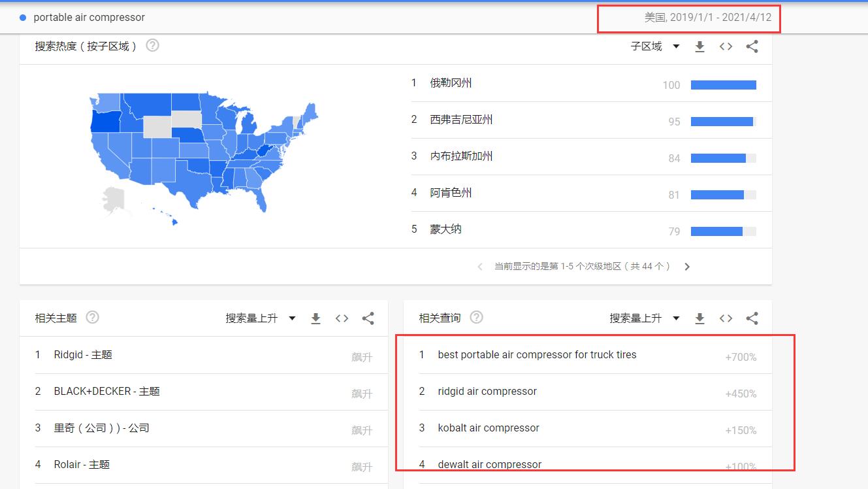Click the 西弗吉尼亚州 score bar of 95
868x489 pixels.
click(x=723, y=122)
